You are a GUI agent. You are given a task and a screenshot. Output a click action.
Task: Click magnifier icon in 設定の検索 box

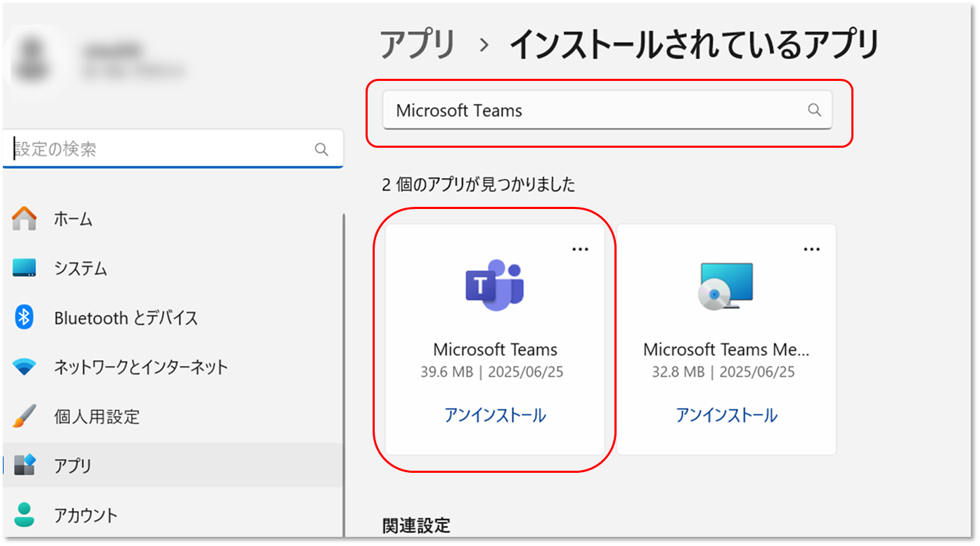[321, 149]
